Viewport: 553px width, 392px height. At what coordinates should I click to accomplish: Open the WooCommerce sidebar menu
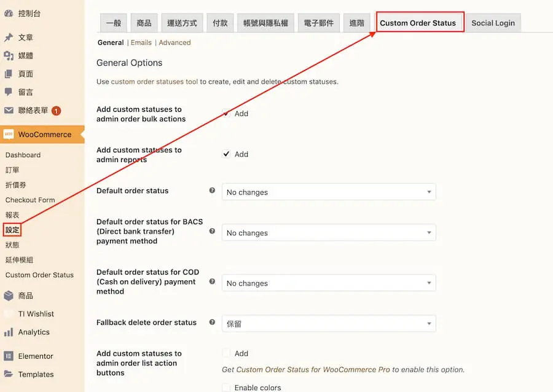[x=42, y=135]
